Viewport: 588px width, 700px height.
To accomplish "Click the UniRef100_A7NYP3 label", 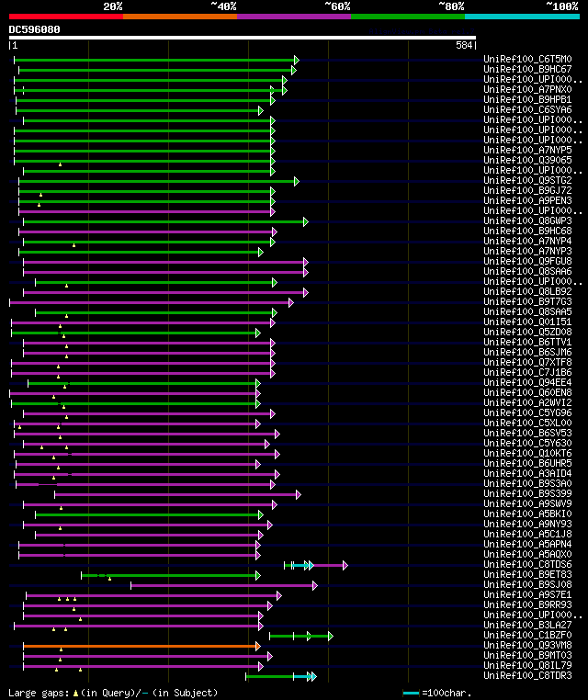I will pyautogui.click(x=527, y=251).
